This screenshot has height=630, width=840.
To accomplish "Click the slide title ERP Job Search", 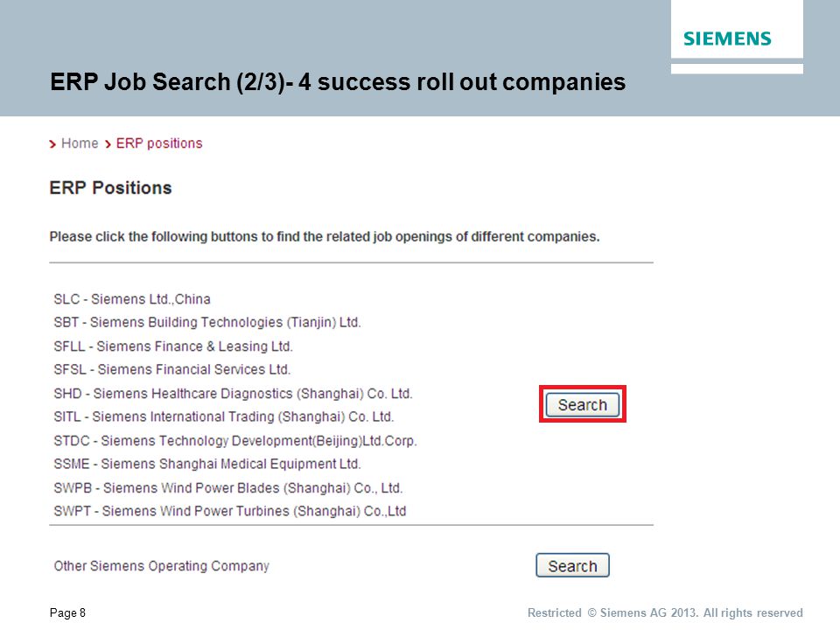I will point(338,82).
